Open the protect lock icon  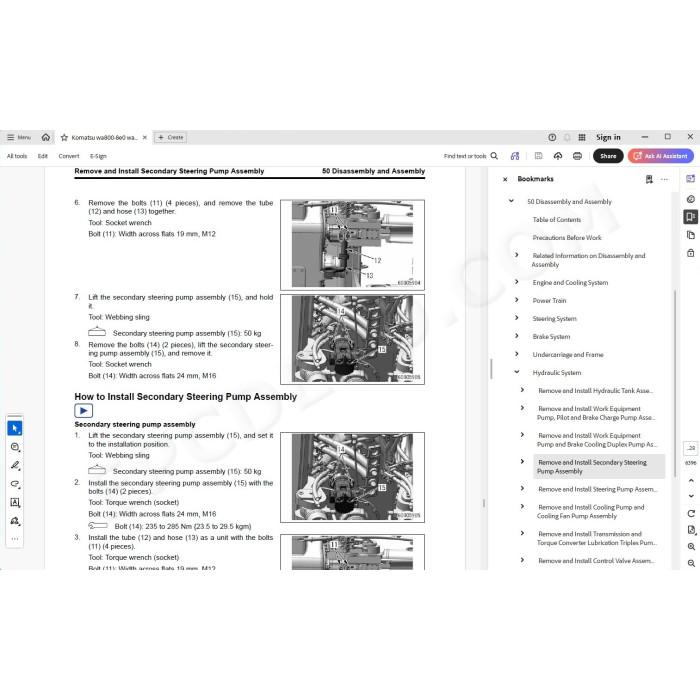691,253
